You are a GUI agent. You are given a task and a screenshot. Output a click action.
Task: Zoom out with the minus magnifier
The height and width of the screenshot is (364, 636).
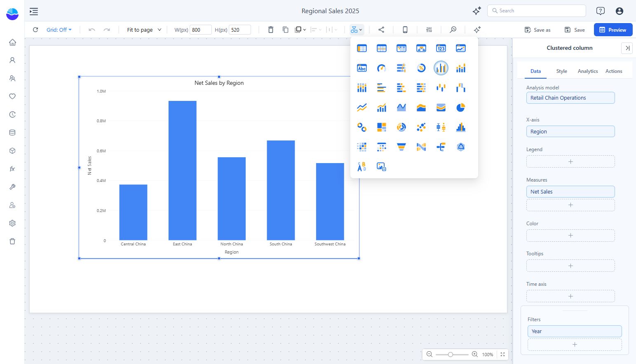coord(429,354)
